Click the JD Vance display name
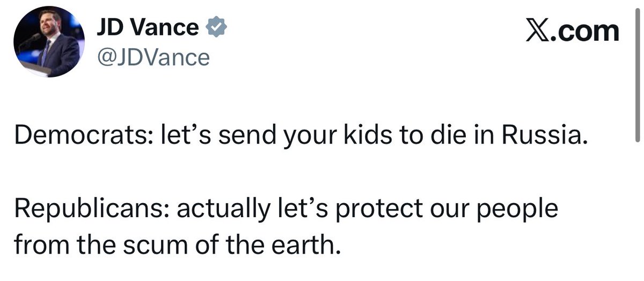644x281 pixels. point(148,28)
